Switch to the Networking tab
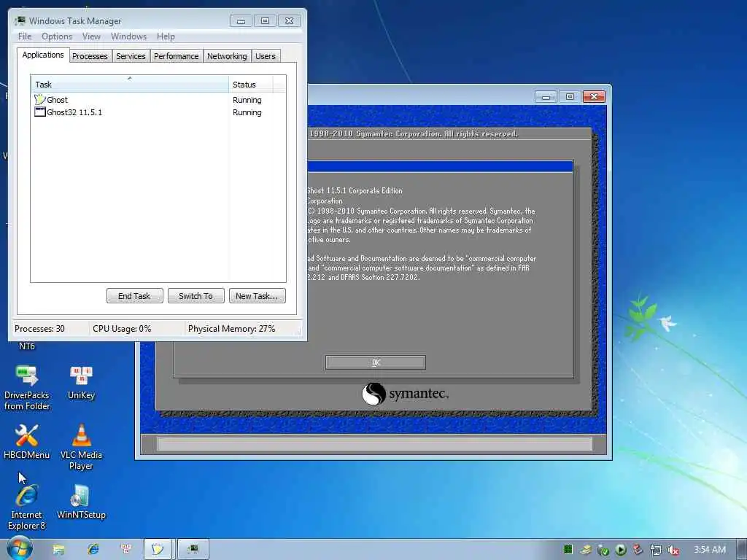 (228, 56)
